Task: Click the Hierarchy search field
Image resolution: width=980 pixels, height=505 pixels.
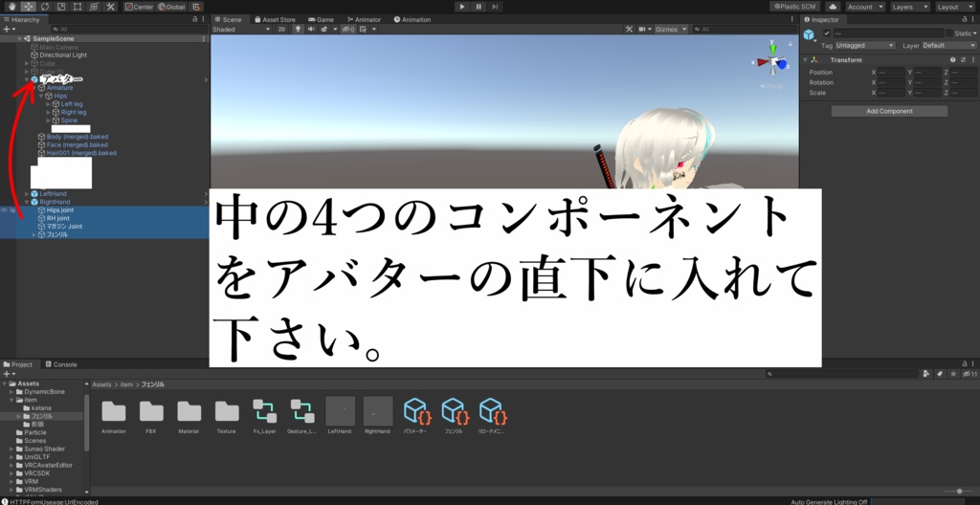Action: click(129, 30)
